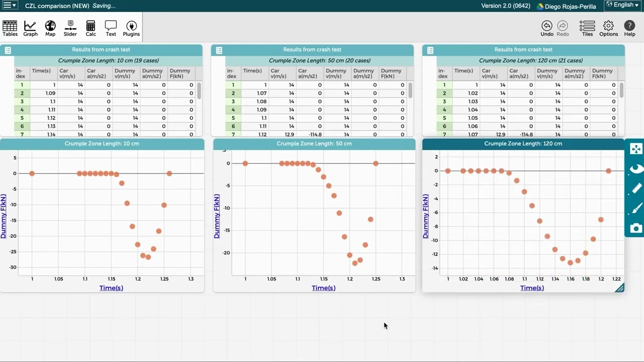Click the CZL comparison (NEW) document title
This screenshot has width=644, height=362.
tap(57, 6)
